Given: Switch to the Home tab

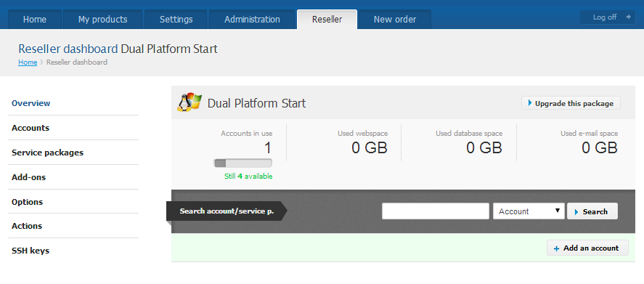Looking at the screenshot, I should tap(35, 20).
